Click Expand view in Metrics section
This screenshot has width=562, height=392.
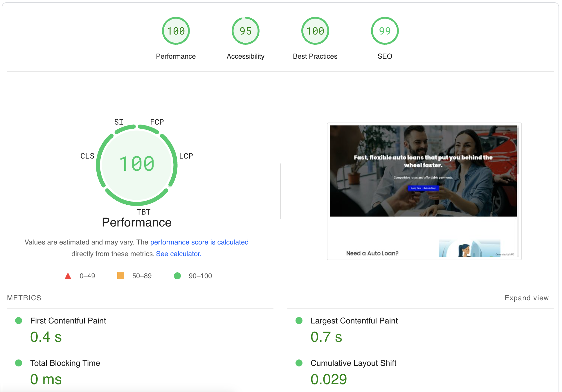tap(527, 298)
